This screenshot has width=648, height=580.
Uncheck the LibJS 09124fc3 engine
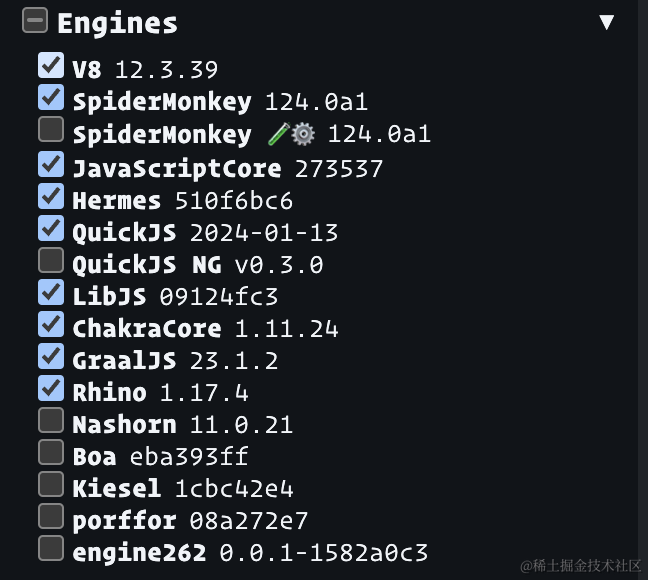tap(51, 292)
